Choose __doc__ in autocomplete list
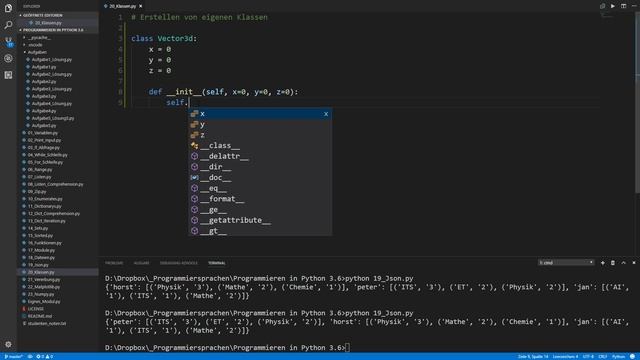The width and height of the screenshot is (640, 360). pyautogui.click(x=260, y=178)
